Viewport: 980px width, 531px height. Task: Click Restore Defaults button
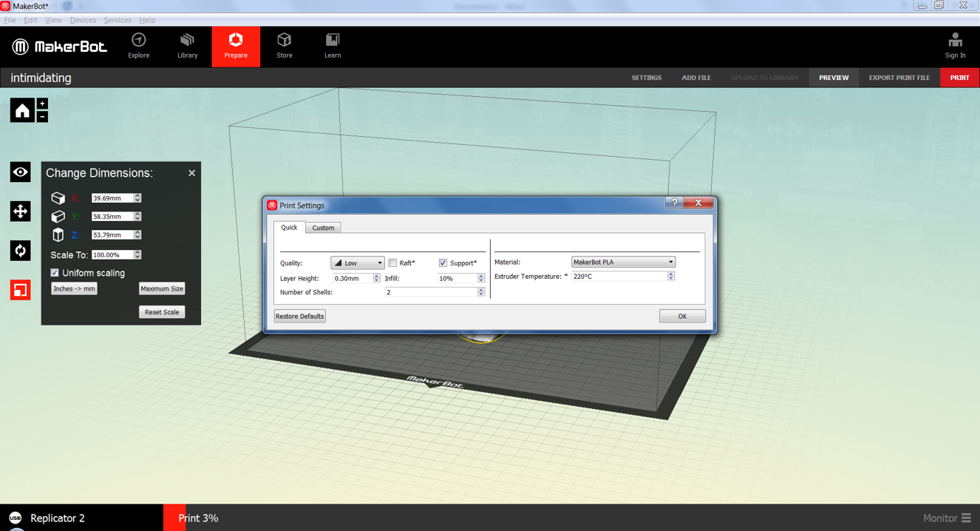(x=299, y=316)
